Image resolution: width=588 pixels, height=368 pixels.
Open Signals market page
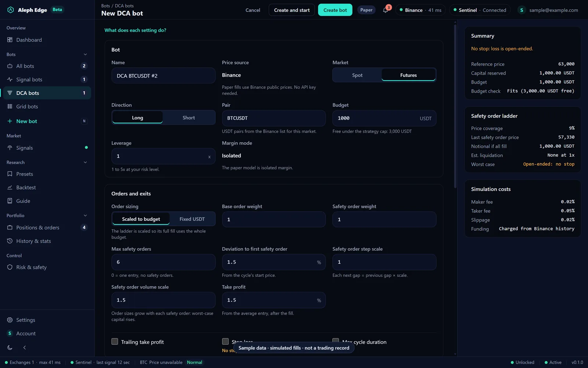47,148
